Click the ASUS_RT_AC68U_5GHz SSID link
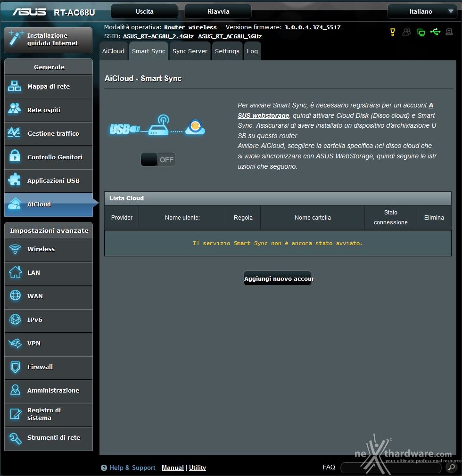 pos(230,36)
